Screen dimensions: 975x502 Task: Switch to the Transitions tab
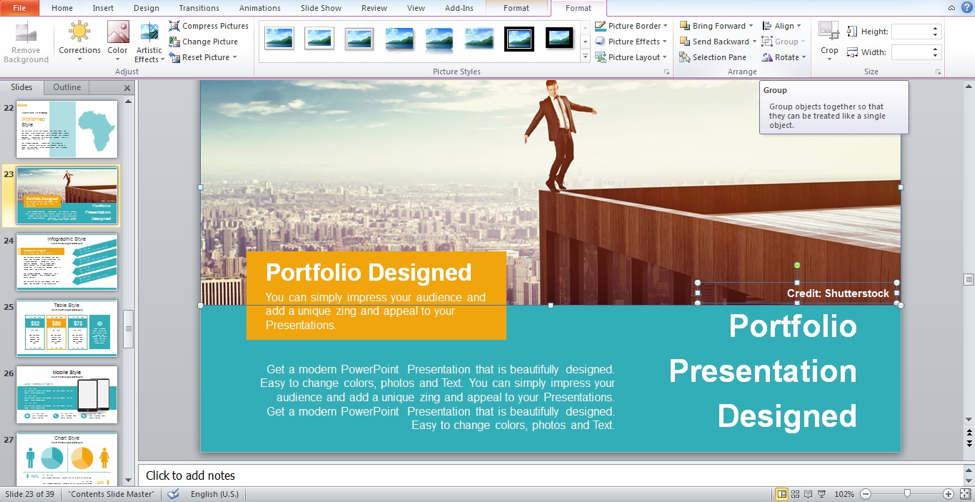199,8
